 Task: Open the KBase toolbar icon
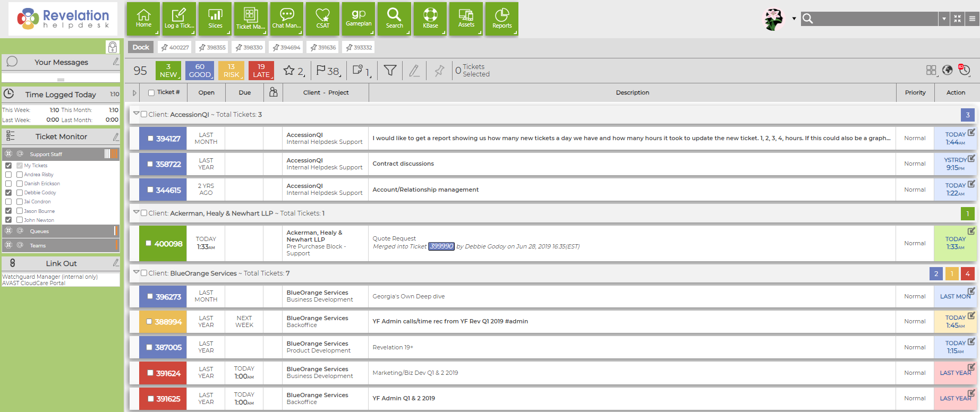430,19
